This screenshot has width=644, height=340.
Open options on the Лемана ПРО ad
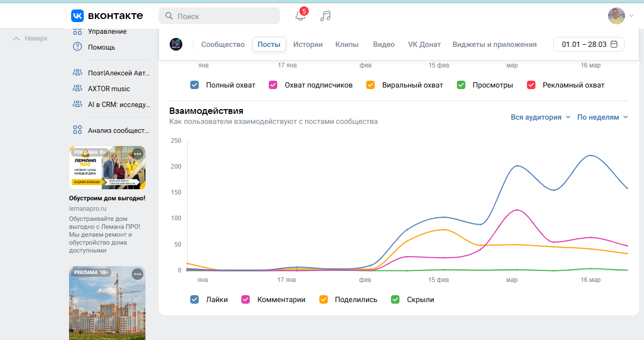(138, 154)
